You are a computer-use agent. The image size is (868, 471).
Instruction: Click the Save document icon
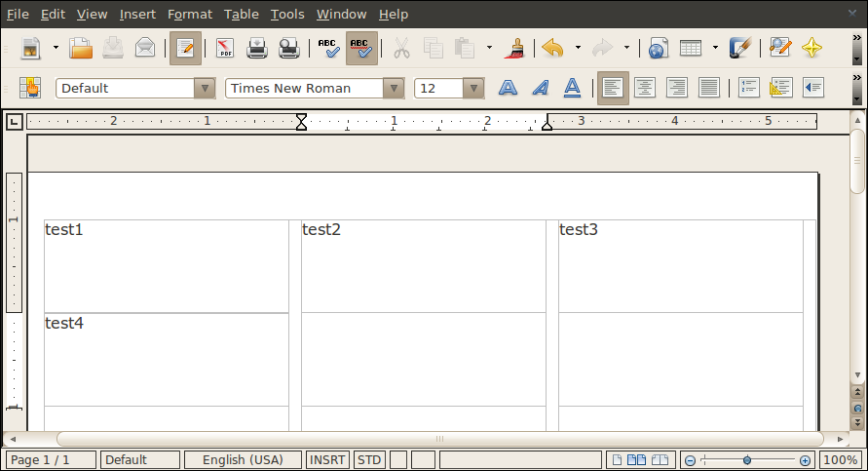(x=113, y=48)
